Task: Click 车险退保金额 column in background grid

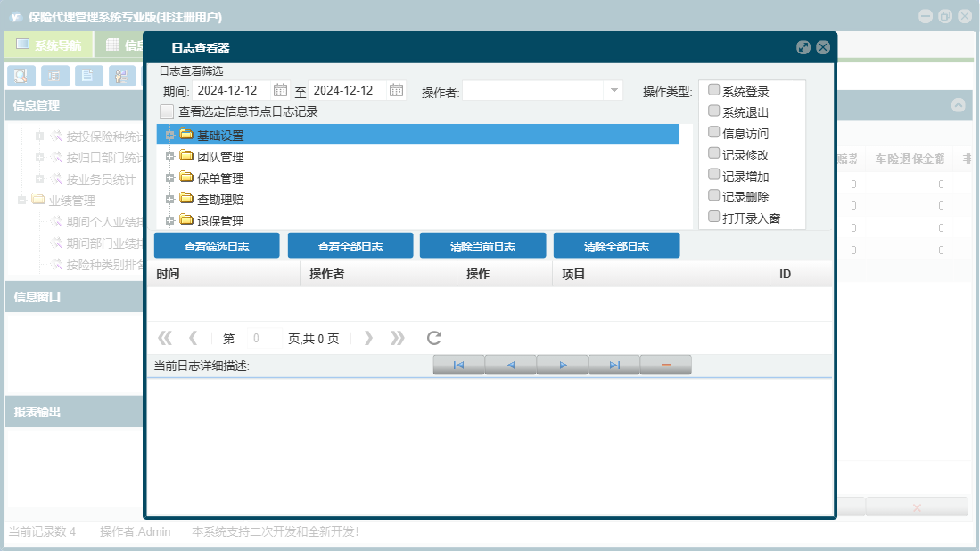Action: point(910,160)
